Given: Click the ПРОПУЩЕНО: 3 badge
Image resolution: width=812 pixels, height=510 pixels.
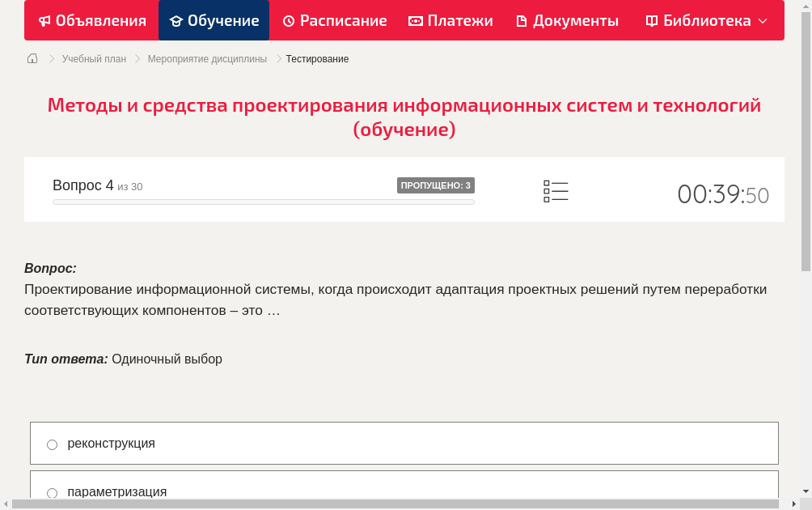Looking at the screenshot, I should click(437, 185).
